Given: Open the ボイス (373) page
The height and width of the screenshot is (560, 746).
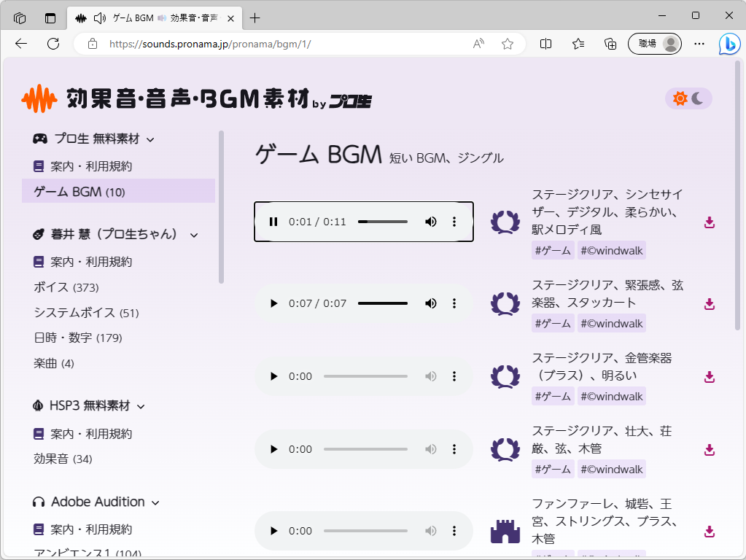Looking at the screenshot, I should coord(66,287).
